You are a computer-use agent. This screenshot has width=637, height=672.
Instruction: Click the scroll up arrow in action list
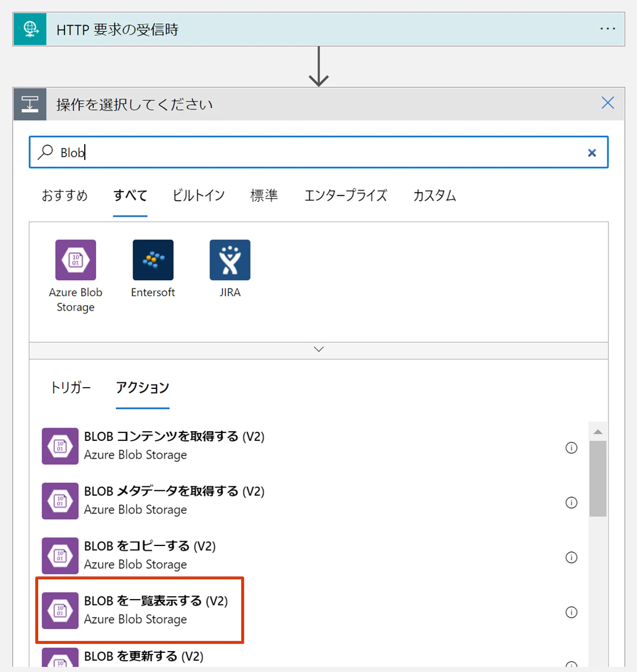pyautogui.click(x=598, y=432)
